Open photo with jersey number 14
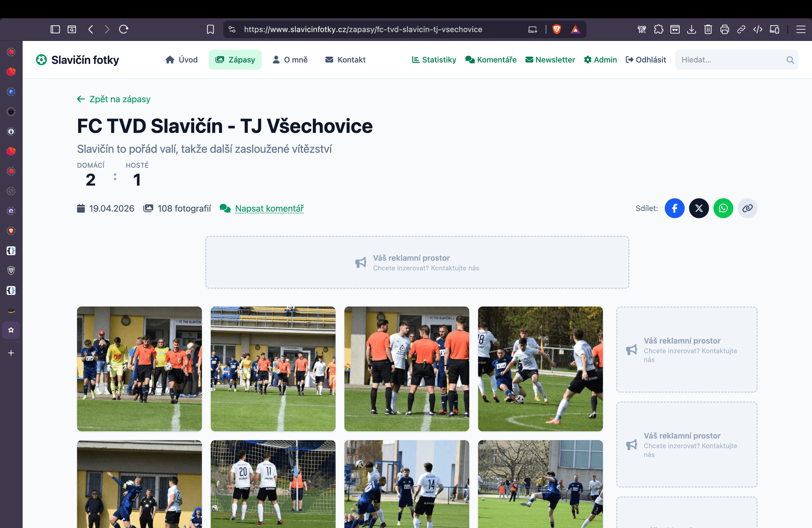The height and width of the screenshot is (528, 812). coord(407,484)
